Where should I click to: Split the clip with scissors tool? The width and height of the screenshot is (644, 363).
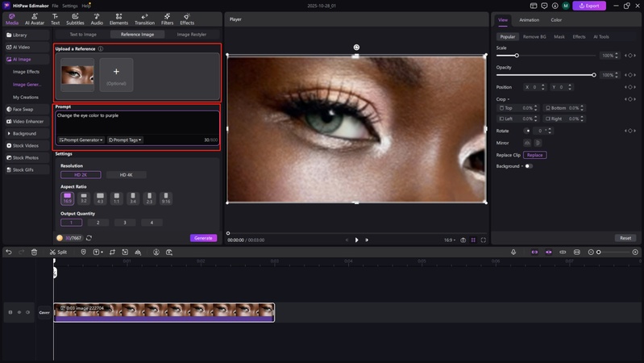coord(58,252)
